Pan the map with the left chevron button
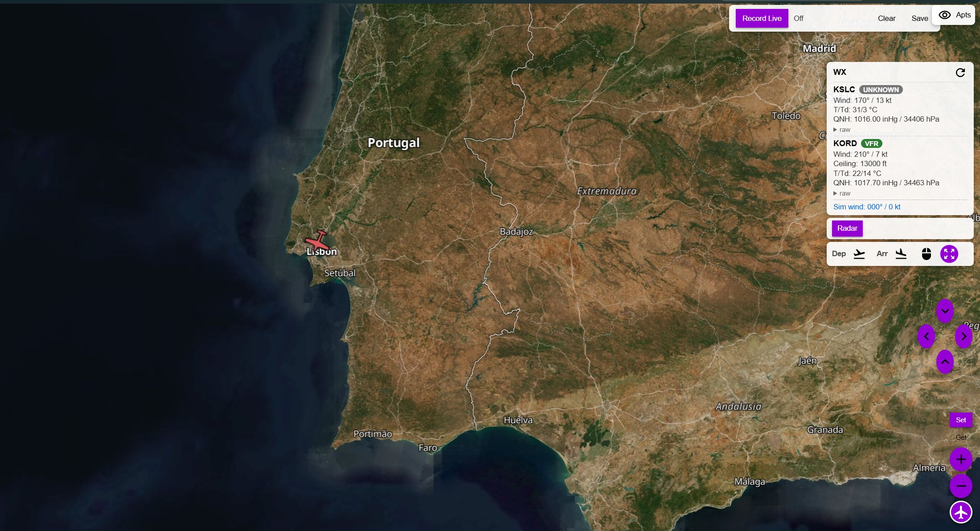 pos(927,336)
